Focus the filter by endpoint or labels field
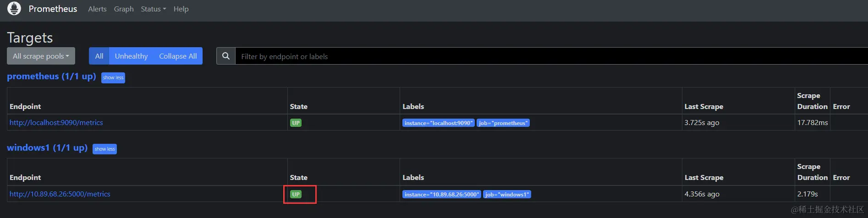This screenshot has height=218, width=868. pos(550,56)
